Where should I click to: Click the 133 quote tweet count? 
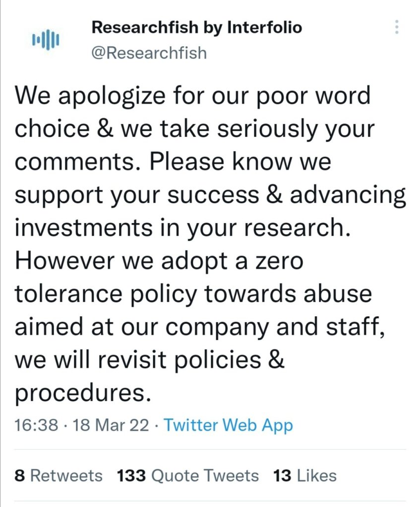[131, 476]
